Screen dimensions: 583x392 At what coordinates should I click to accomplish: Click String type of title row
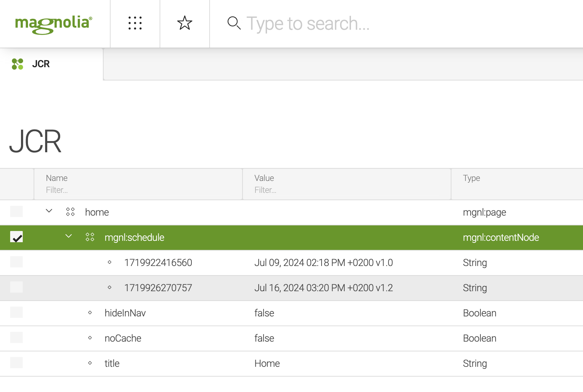(x=475, y=364)
